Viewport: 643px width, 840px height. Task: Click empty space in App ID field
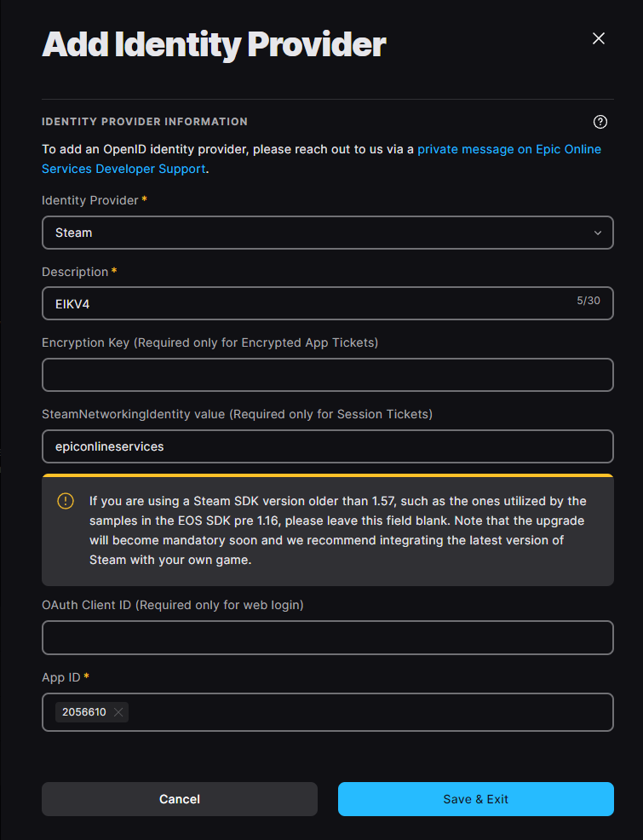[x=366, y=712]
